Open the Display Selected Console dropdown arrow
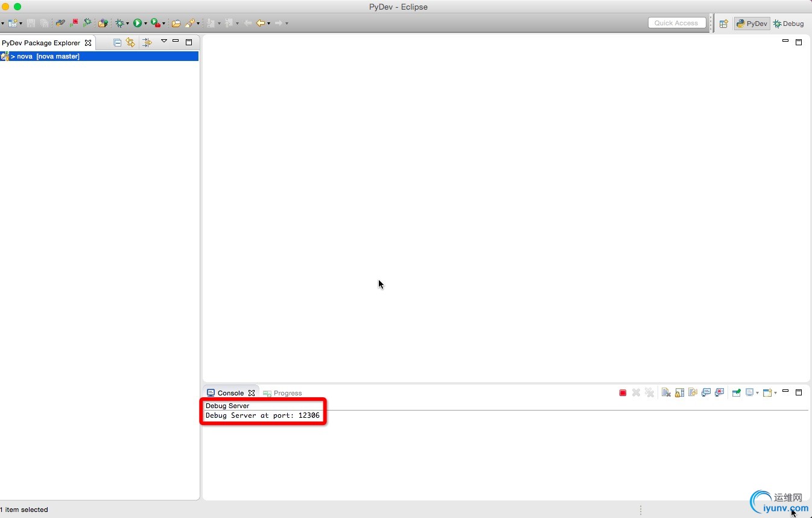 tap(757, 393)
